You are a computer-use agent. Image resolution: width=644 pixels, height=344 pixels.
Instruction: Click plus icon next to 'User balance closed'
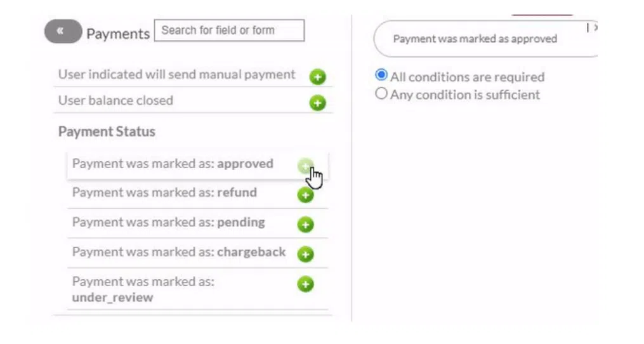[x=317, y=103]
